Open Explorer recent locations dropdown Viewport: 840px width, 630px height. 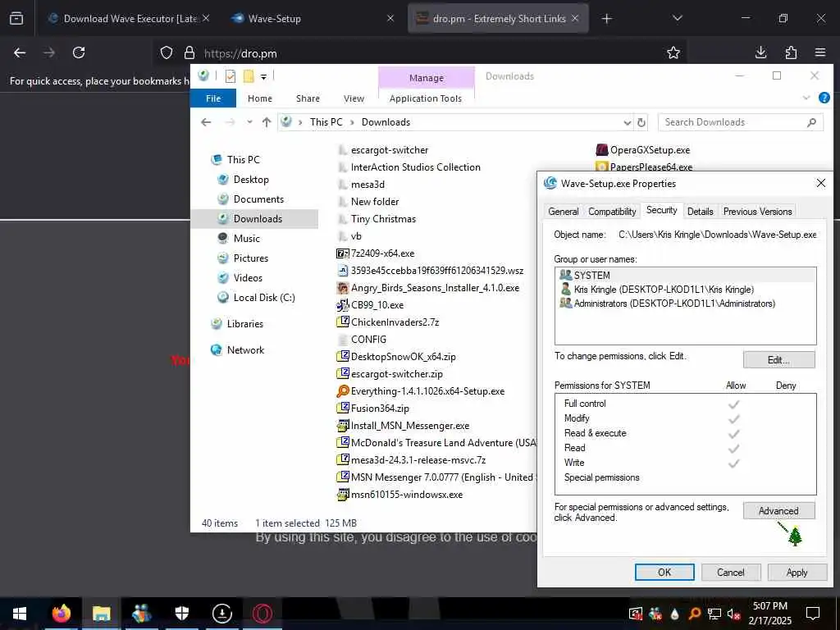click(249, 122)
